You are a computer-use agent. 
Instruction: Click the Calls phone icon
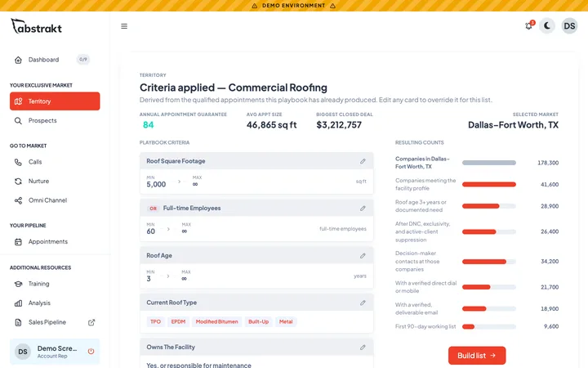click(x=18, y=162)
